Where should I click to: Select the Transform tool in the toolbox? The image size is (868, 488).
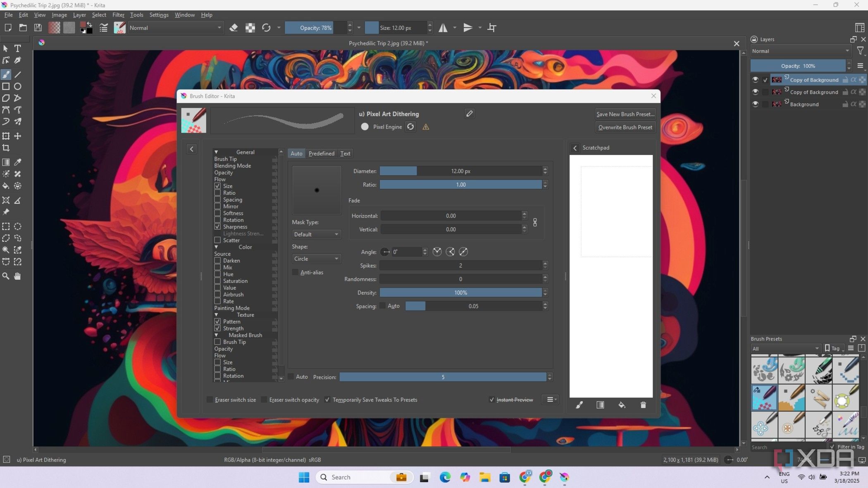(6, 136)
